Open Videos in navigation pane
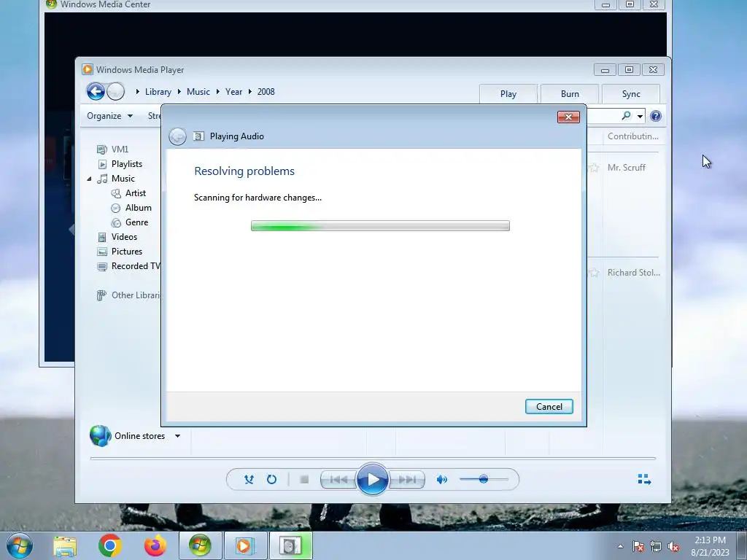Screen dimensions: 747x560 click(124, 237)
